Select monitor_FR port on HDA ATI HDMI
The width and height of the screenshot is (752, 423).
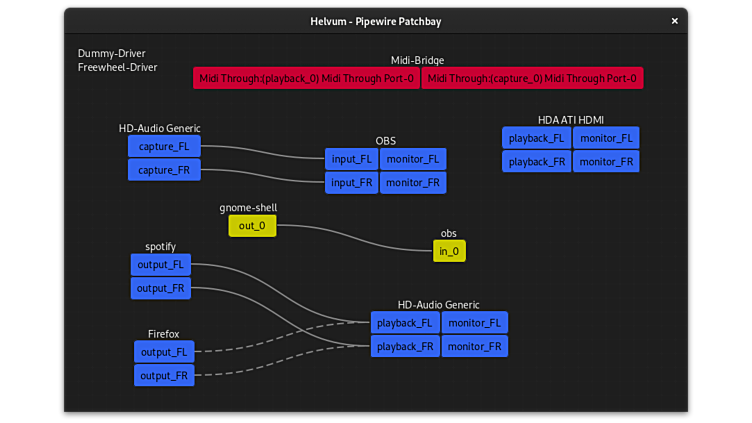click(605, 161)
